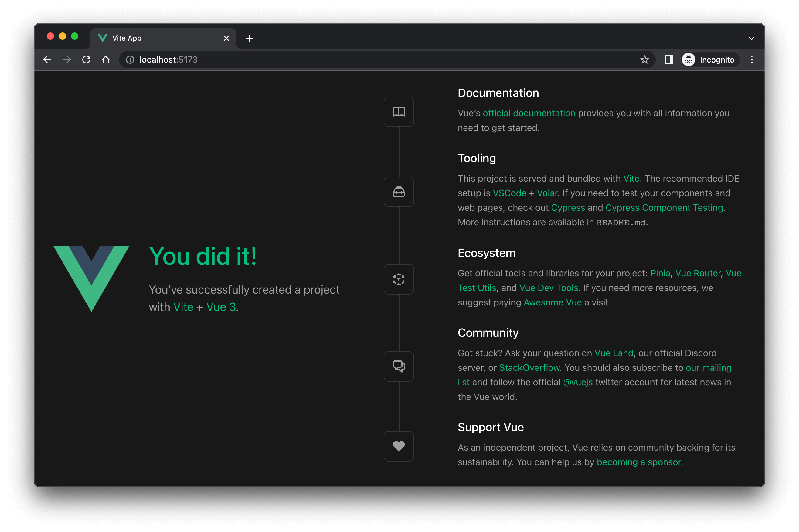Open the our mailing list link
This screenshot has width=799, height=532.
click(x=708, y=368)
